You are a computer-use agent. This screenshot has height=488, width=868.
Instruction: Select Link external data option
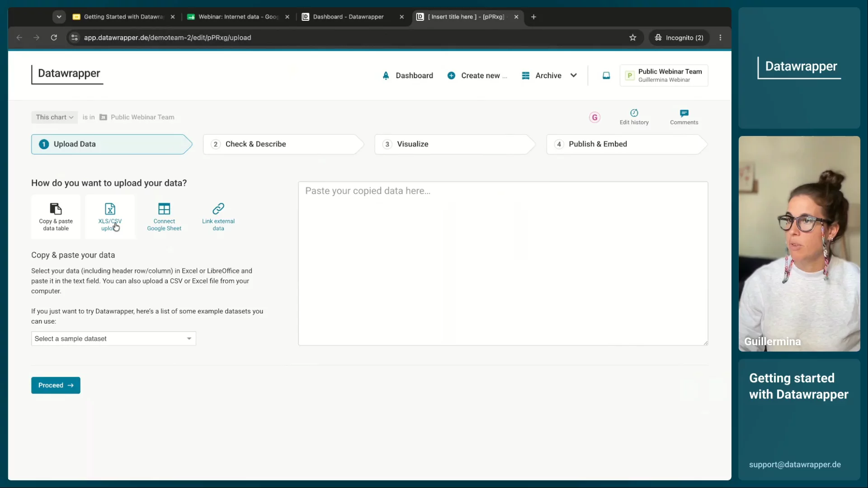coord(218,217)
